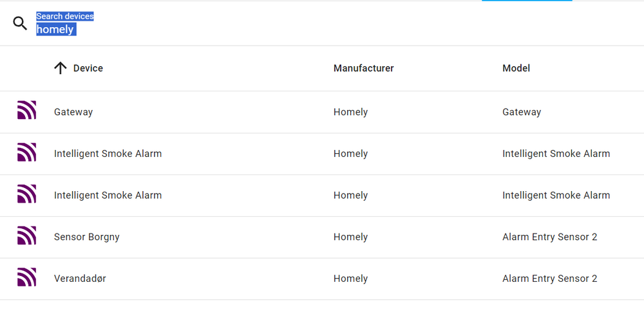Click the Homely icon beside Sensor Borgny
Image resolution: width=644 pixels, height=332 pixels.
coord(26,235)
